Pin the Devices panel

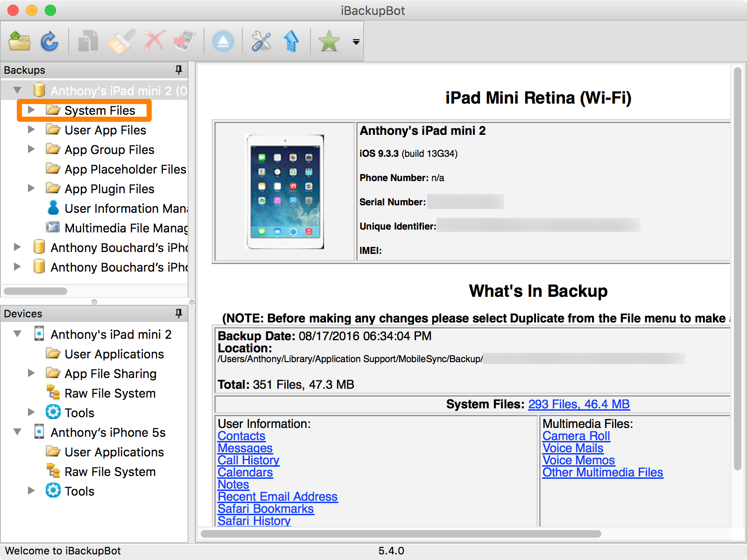(x=178, y=314)
